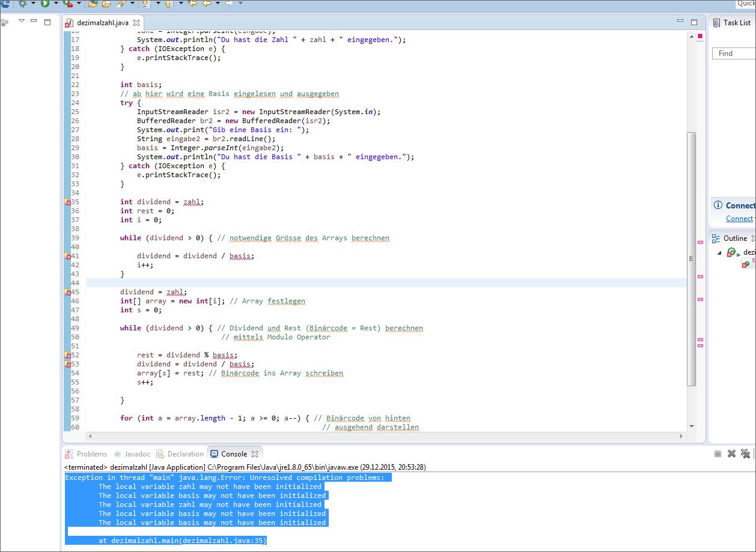The height and width of the screenshot is (552, 756).
Task: Click the editor vertical scrollbar thumb
Action: (692, 258)
